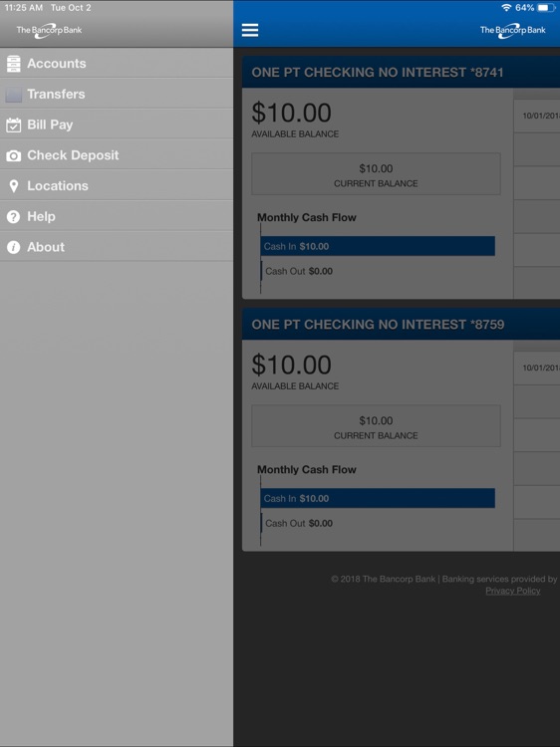
Task: Tap the battery status icon
Action: [x=546, y=8]
